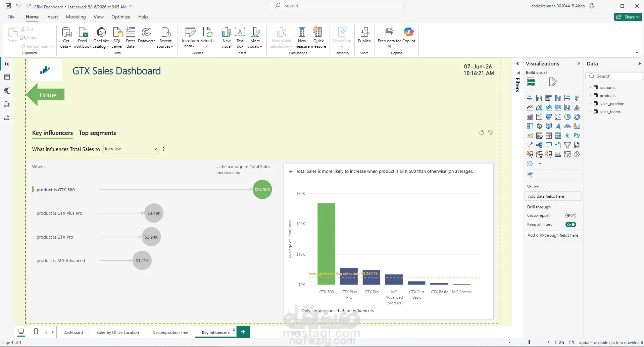Open the DAX query view icon

(x=7, y=104)
